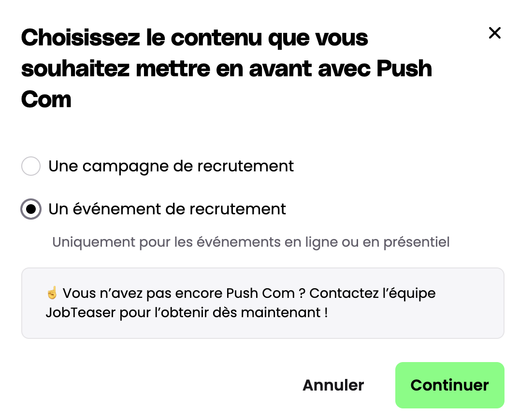The height and width of the screenshot is (420, 519).
Task: Click the 'Une campagne de recrutement' label text
Action: click(171, 166)
